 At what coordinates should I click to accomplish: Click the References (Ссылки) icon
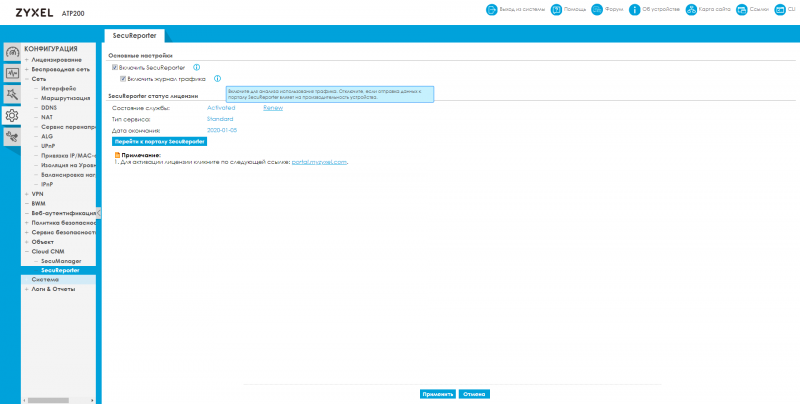tap(742, 10)
